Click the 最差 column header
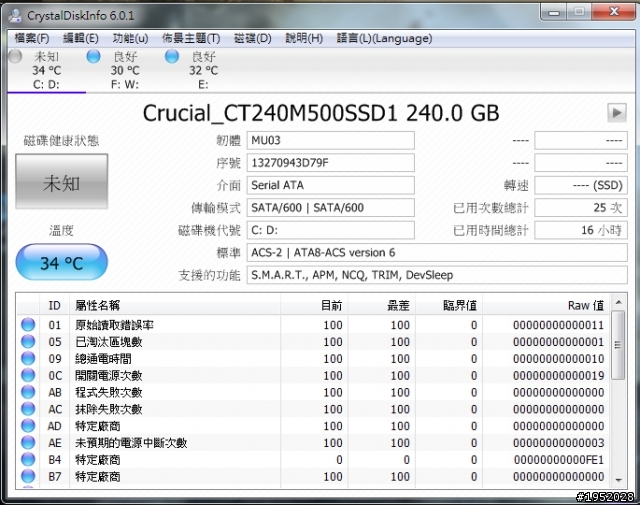640x505 pixels. point(382,305)
